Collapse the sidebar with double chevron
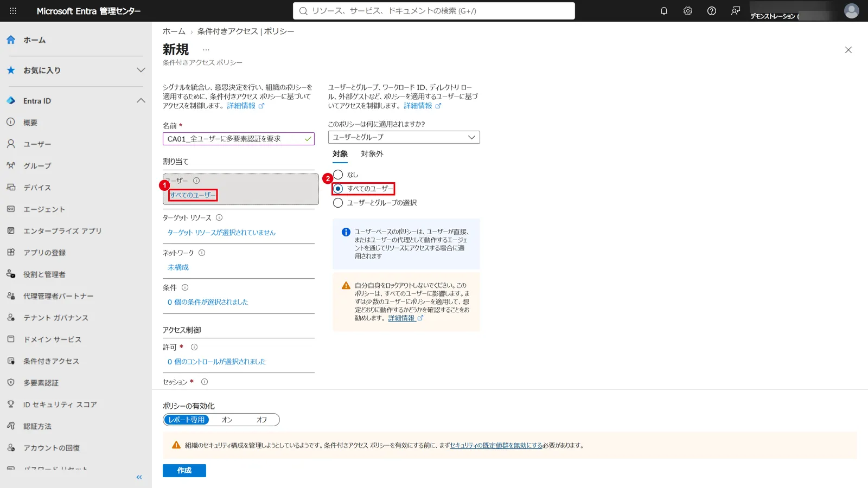Screen dimensions: 868x488 [x=139, y=477]
